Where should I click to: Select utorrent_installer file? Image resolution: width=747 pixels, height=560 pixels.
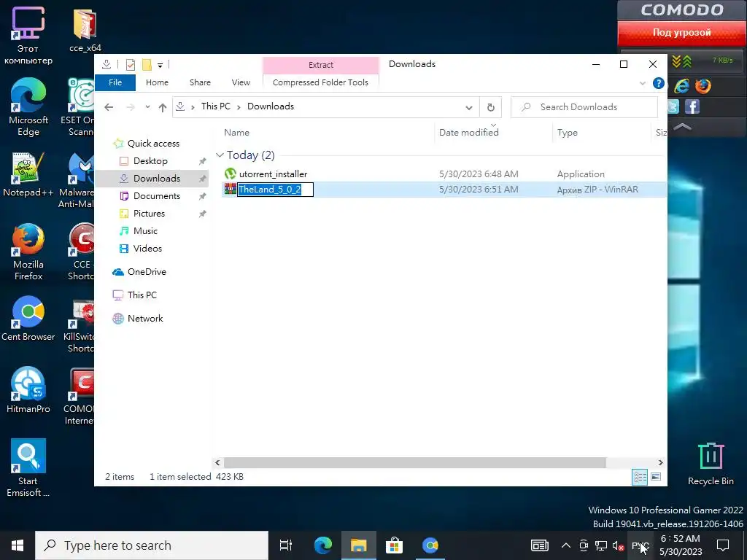point(273,174)
